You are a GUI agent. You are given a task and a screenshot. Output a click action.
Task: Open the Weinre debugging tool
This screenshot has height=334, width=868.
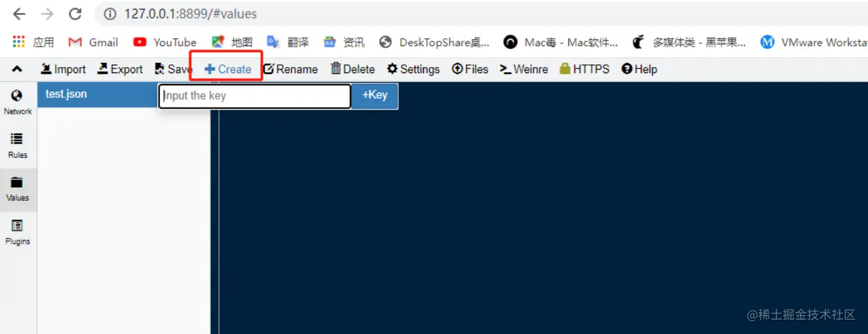(524, 69)
